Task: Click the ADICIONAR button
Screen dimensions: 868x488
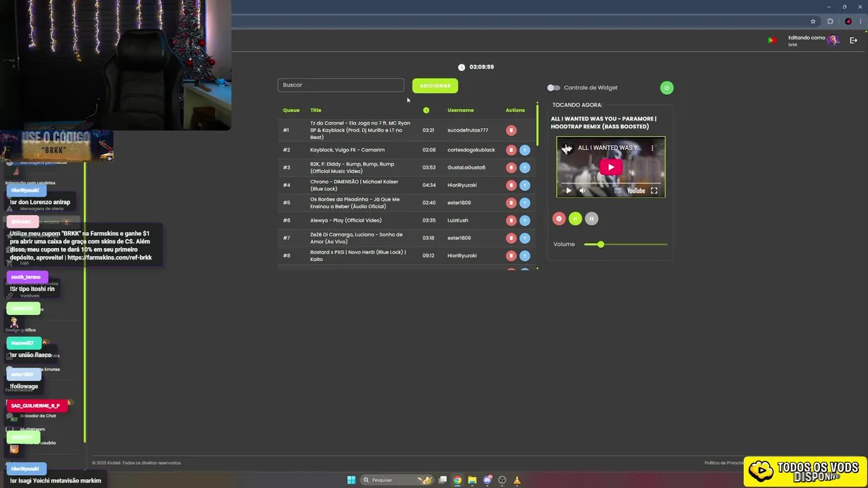Action: (435, 85)
